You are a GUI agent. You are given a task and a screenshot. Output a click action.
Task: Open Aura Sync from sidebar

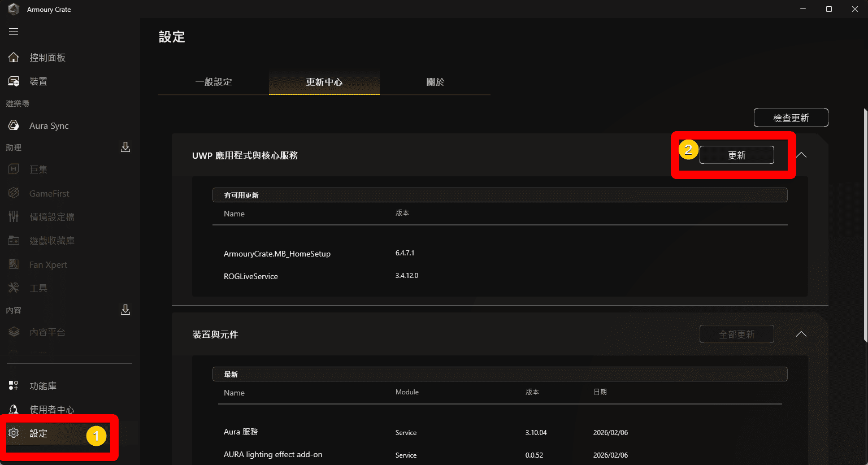[49, 125]
